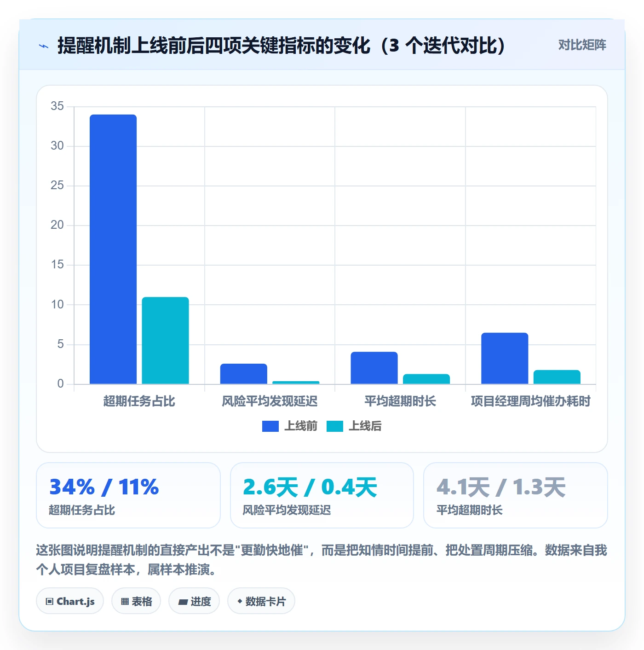The image size is (644, 650).
Task: Click the 平均超期时长 x-axis label
Action: coord(400,401)
